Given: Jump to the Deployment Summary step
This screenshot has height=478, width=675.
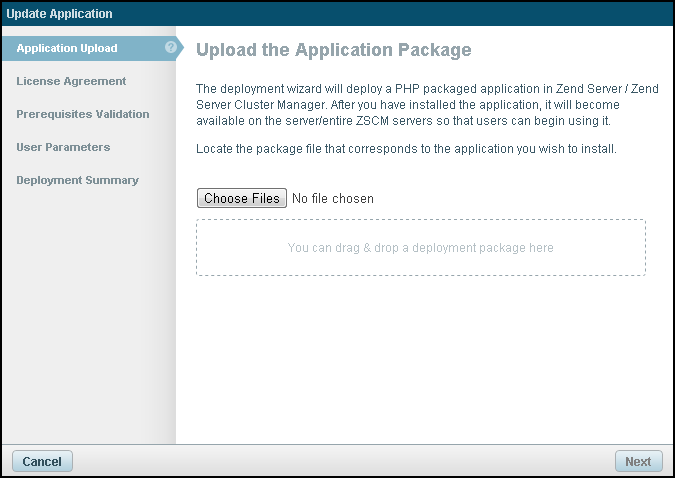Looking at the screenshot, I should (x=77, y=180).
